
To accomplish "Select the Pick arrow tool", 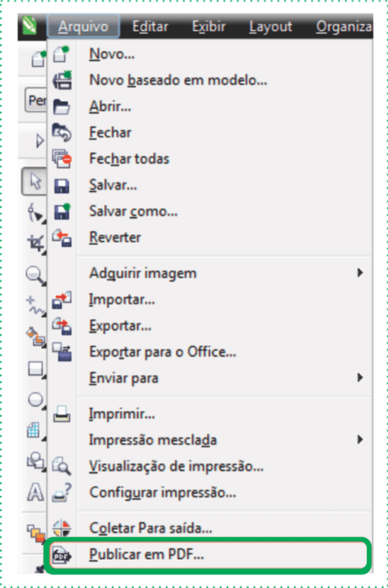I will pyautogui.click(x=34, y=182).
